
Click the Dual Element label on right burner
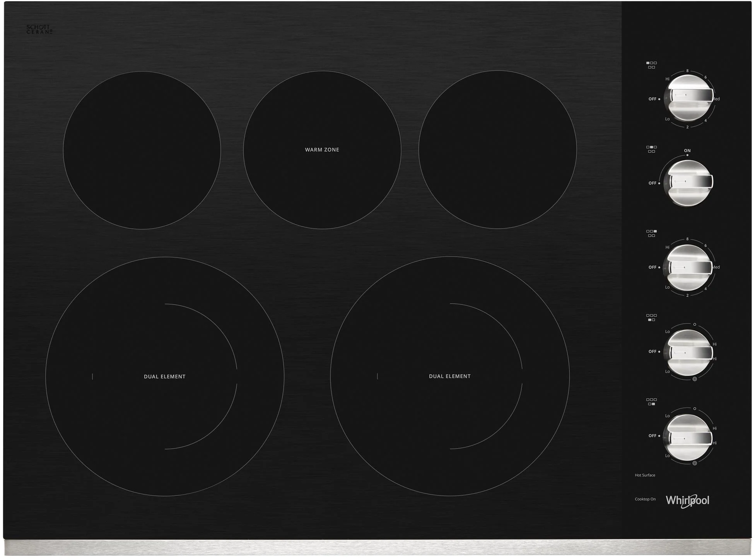click(x=450, y=376)
